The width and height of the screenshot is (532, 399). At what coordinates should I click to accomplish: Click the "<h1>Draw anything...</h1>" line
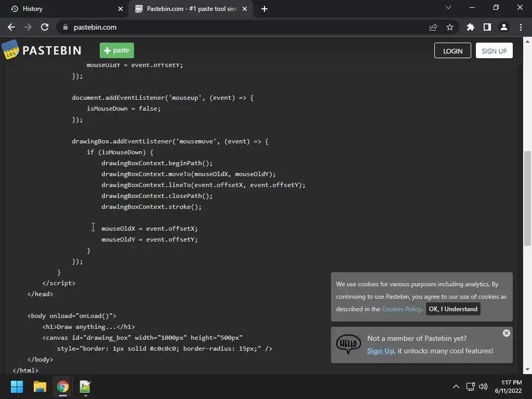click(x=88, y=327)
